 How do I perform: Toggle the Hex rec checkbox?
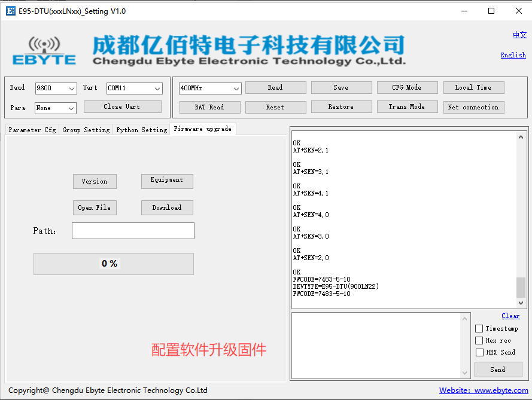pyautogui.click(x=479, y=340)
